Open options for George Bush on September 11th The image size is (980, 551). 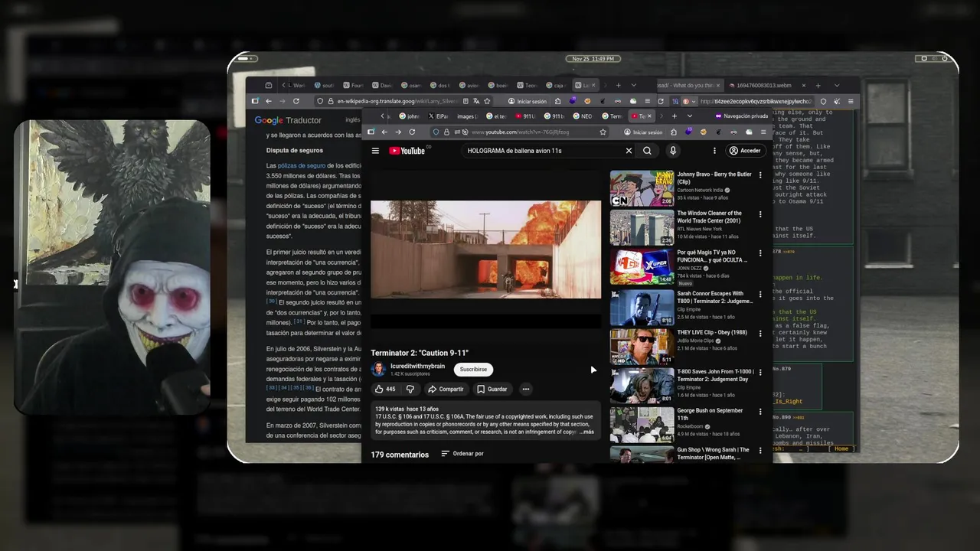[x=760, y=412]
